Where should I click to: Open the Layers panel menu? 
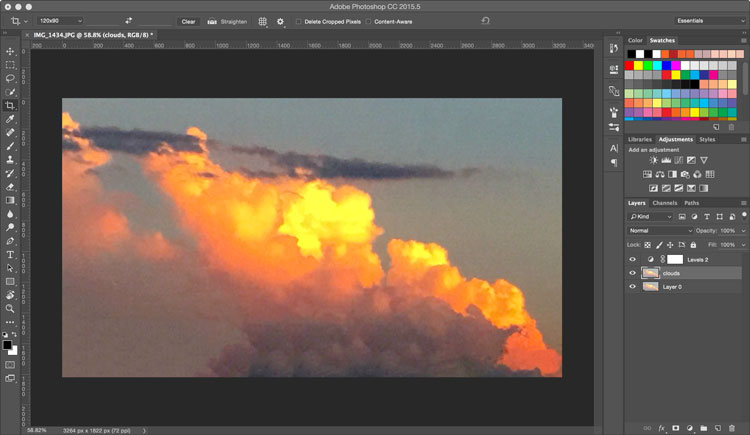point(744,203)
